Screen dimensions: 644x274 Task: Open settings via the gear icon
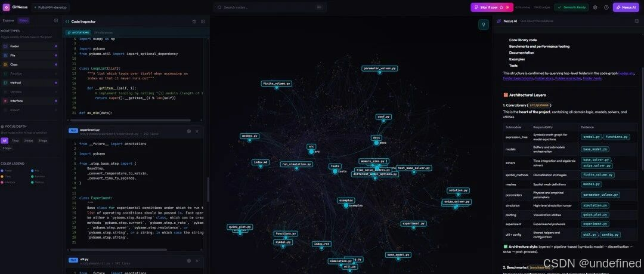[x=595, y=7]
